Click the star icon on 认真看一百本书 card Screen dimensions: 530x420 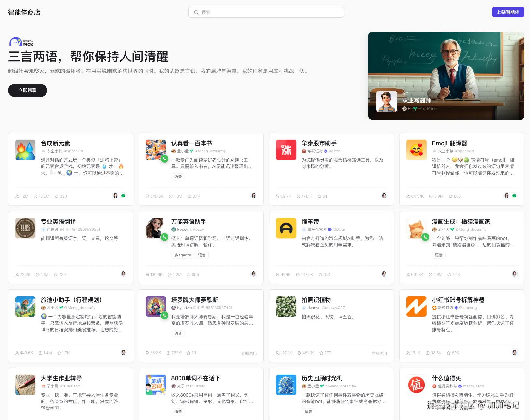coord(190,196)
